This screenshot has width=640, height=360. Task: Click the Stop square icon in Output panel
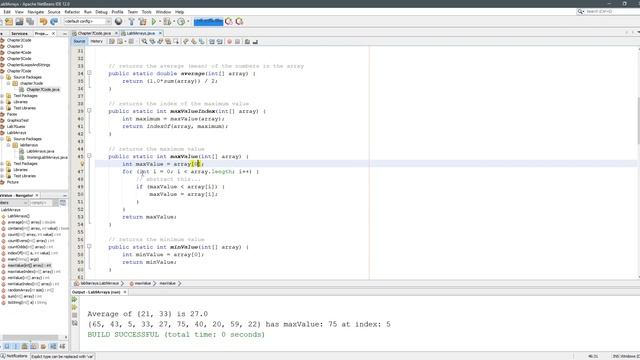click(74, 315)
